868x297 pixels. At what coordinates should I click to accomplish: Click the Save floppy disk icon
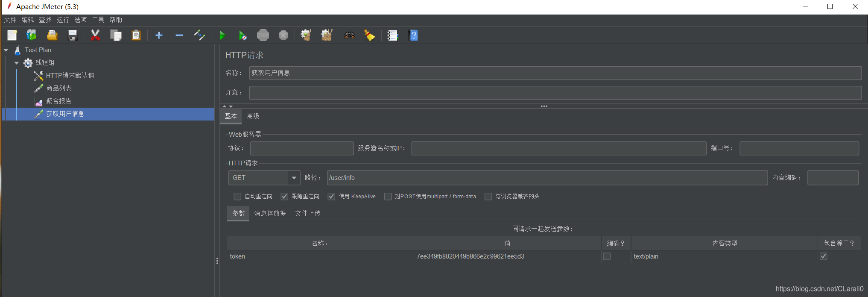[73, 35]
